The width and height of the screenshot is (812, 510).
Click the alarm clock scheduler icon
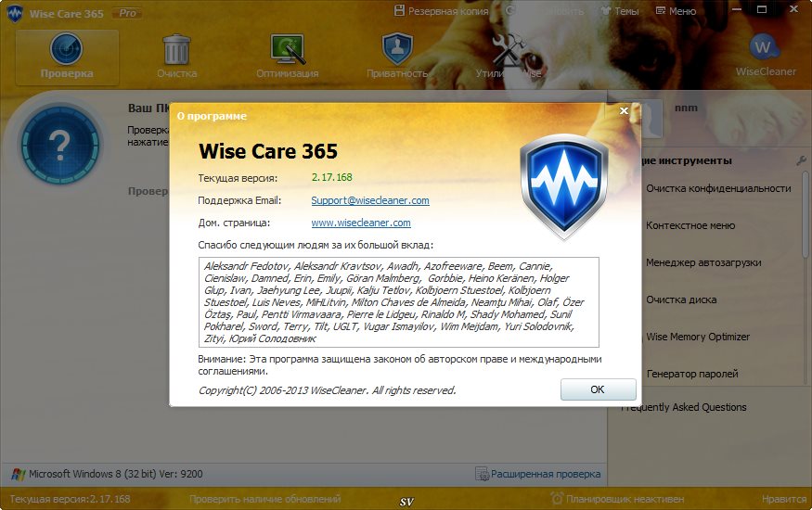pyautogui.click(x=557, y=499)
